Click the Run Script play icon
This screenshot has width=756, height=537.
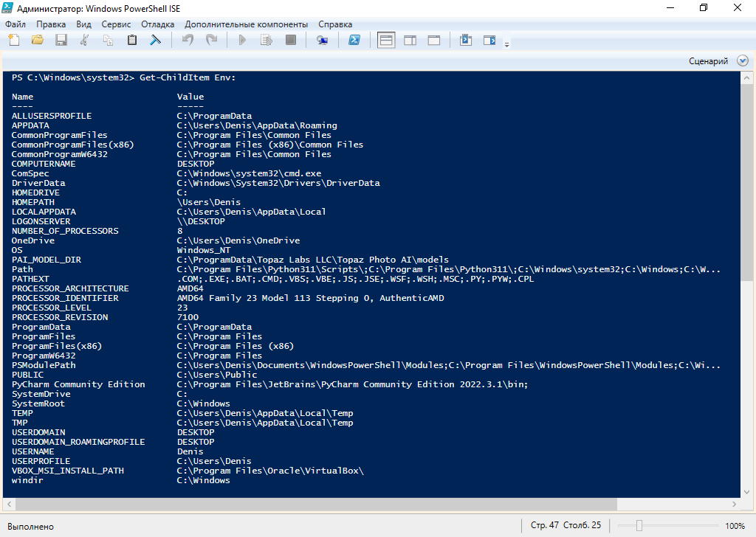[242, 40]
